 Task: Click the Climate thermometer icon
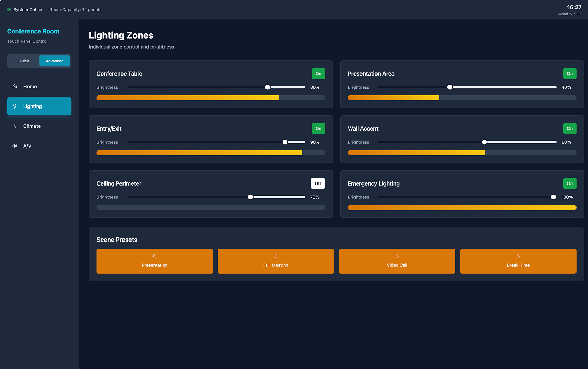click(15, 126)
